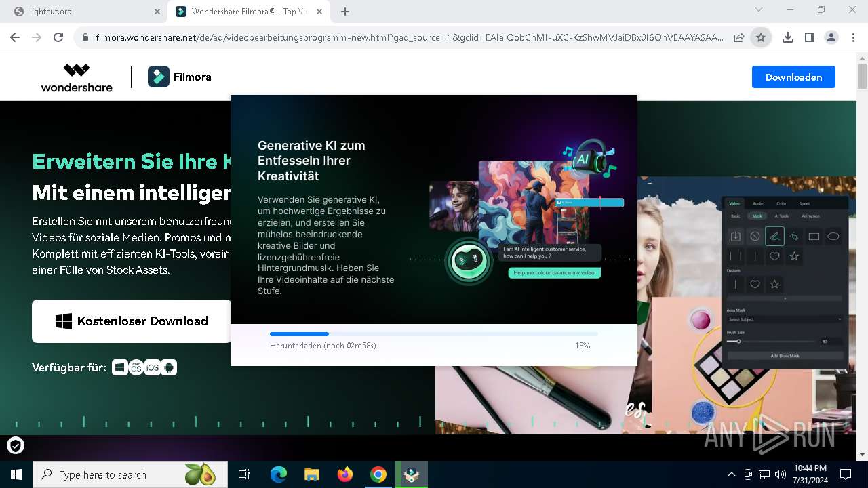Reload the Filmora page

(x=58, y=38)
